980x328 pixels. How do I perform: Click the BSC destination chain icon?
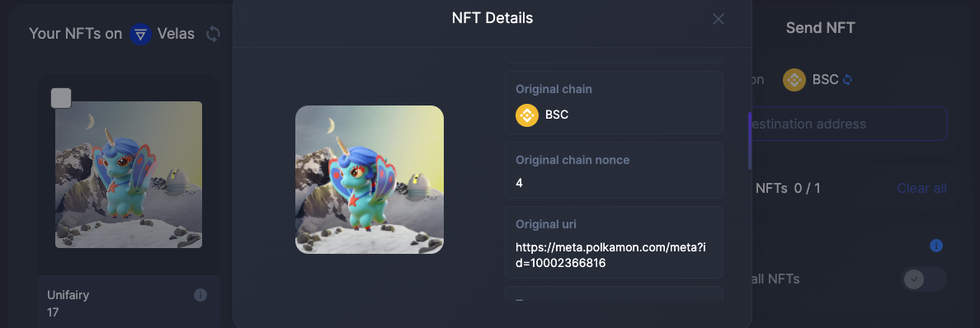[x=794, y=80]
